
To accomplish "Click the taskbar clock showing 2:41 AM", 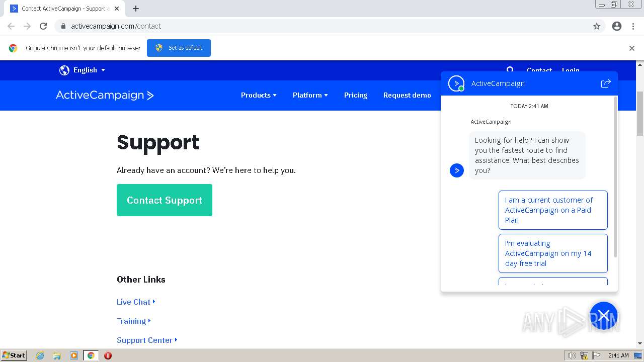I will pyautogui.click(x=618, y=355).
